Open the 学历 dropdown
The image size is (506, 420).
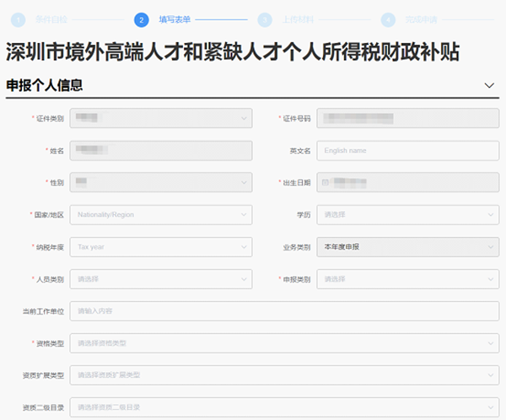pyautogui.click(x=408, y=215)
